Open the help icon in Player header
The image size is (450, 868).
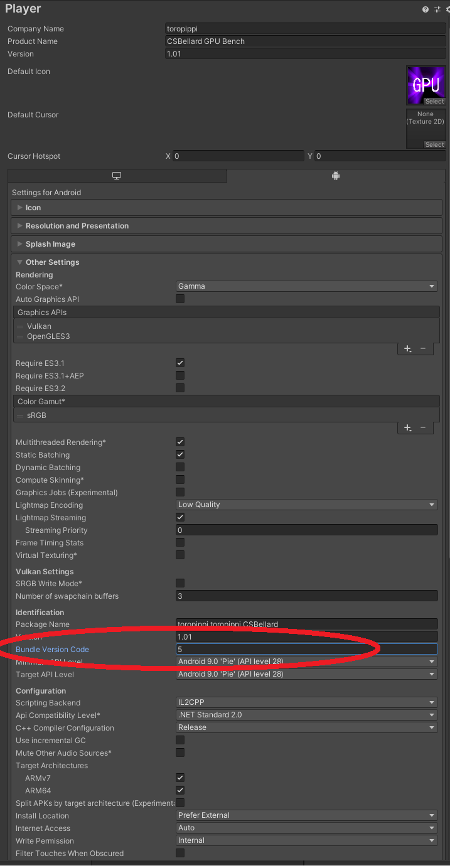click(426, 9)
